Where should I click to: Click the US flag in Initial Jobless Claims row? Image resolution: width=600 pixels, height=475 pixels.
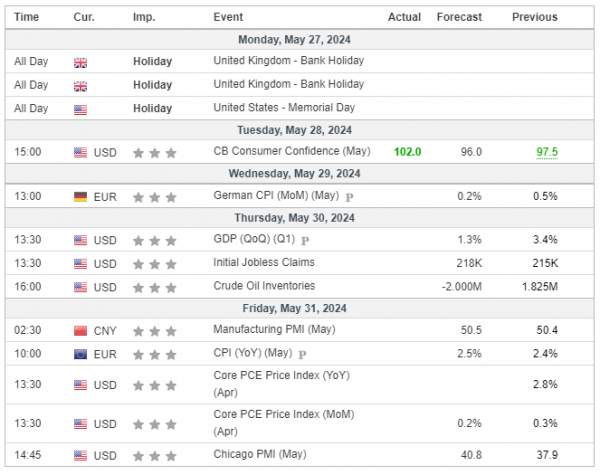80,264
